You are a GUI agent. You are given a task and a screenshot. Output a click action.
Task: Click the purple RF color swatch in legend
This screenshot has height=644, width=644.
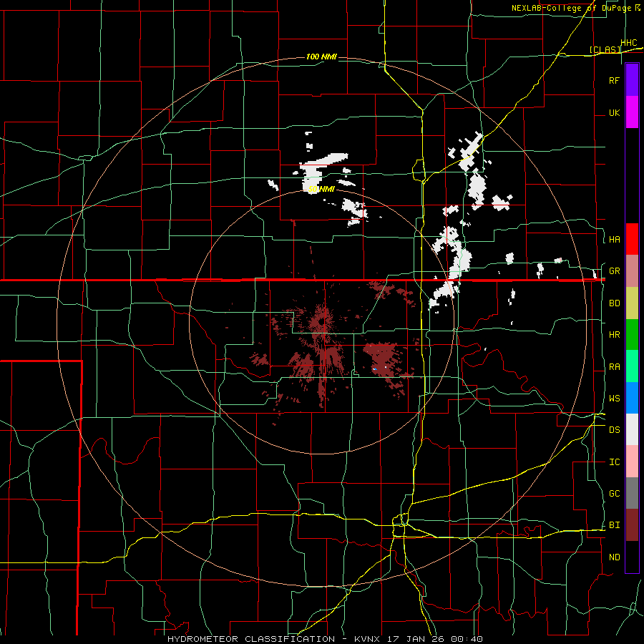(x=632, y=80)
